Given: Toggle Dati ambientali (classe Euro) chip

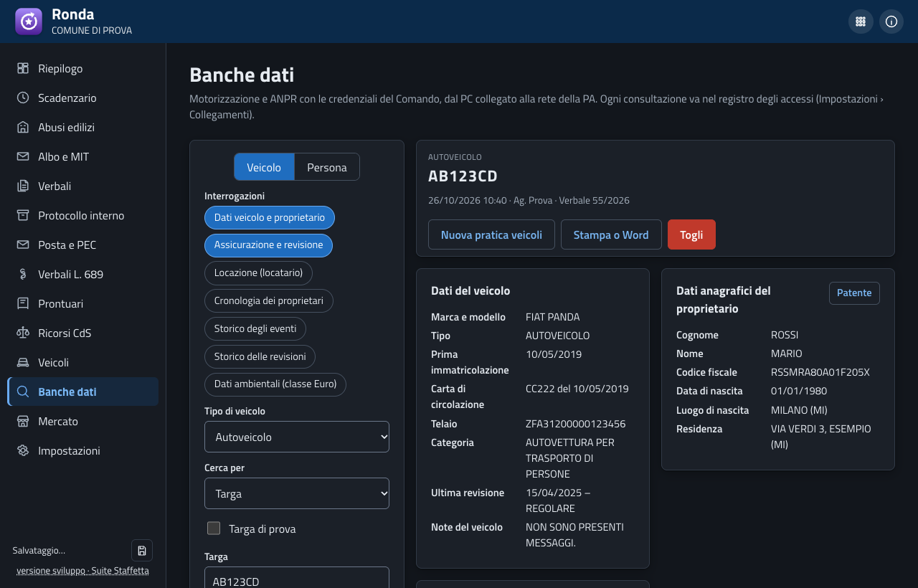Looking at the screenshot, I should point(275,384).
